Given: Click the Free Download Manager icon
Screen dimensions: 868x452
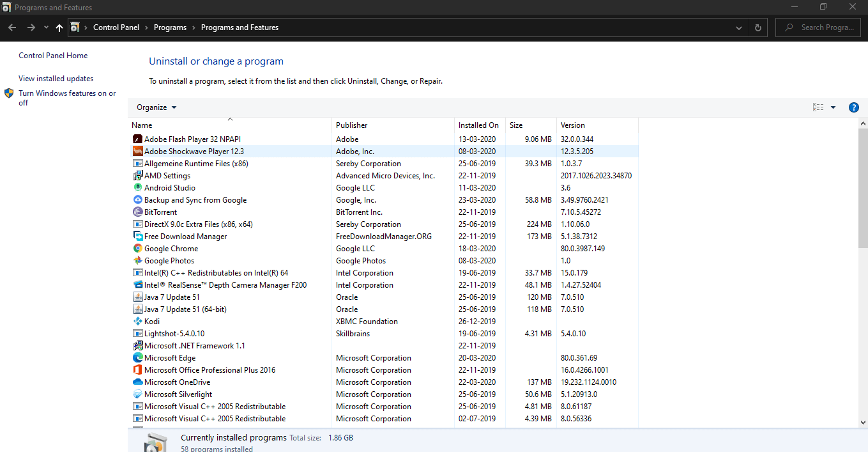Looking at the screenshot, I should pyautogui.click(x=137, y=237).
